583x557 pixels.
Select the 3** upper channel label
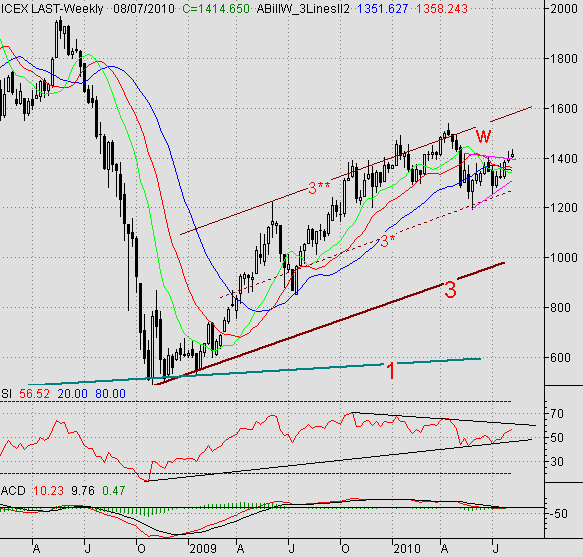coord(319,188)
